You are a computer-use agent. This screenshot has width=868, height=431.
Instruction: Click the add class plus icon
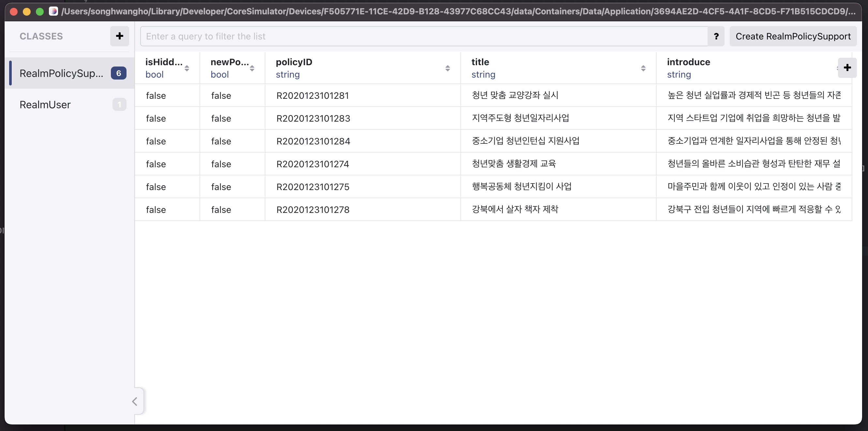[119, 36]
